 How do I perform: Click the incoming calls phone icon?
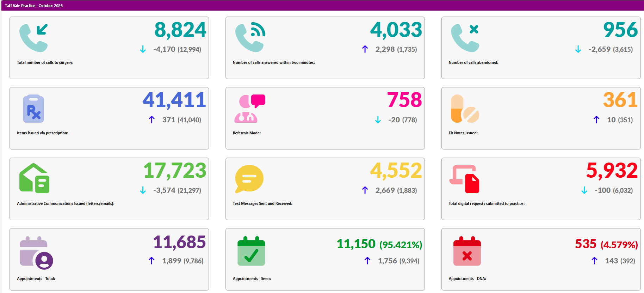(33, 38)
